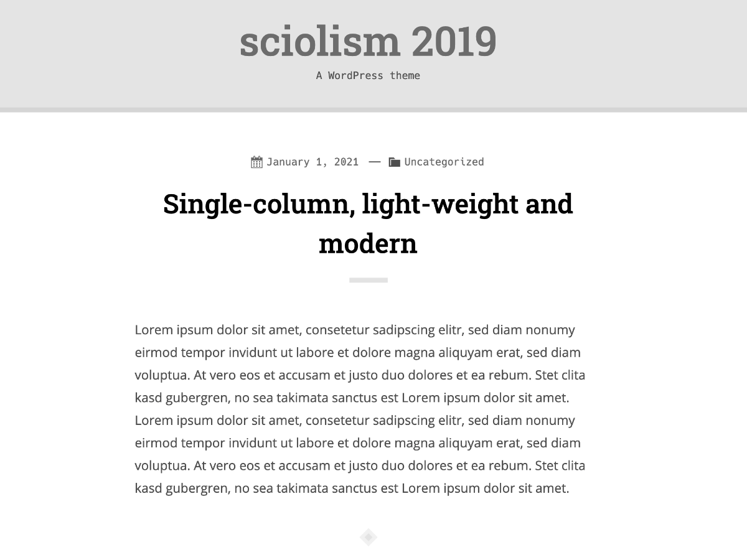
Task: Open the "sciolism 2019" site title link
Action: tap(368, 42)
